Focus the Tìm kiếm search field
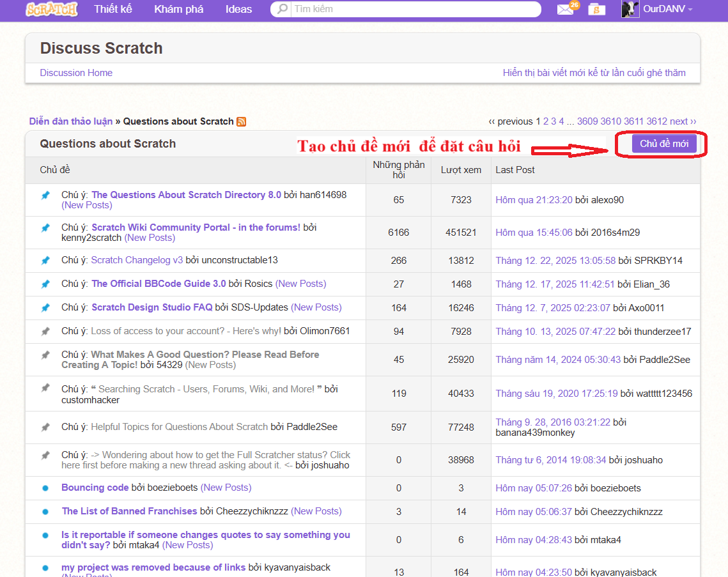728x577 pixels. pos(415,10)
